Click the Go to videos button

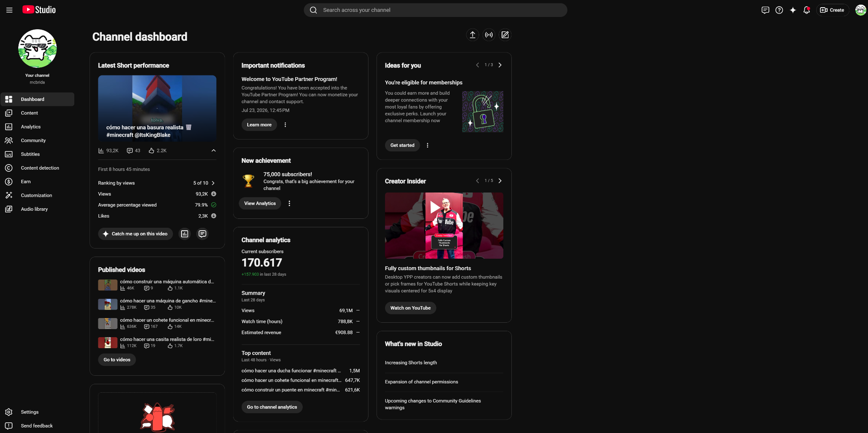(x=117, y=360)
